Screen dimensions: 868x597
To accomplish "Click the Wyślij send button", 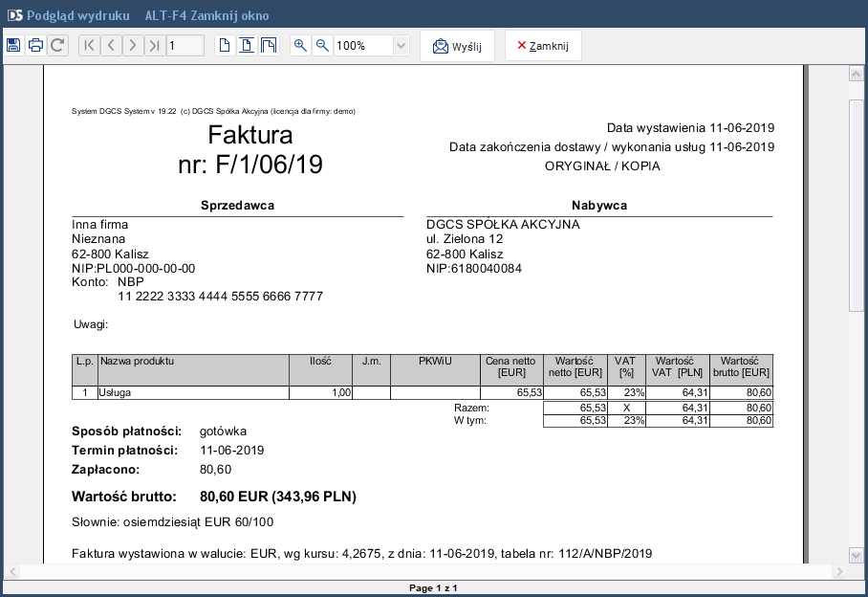I will pyautogui.click(x=457, y=46).
